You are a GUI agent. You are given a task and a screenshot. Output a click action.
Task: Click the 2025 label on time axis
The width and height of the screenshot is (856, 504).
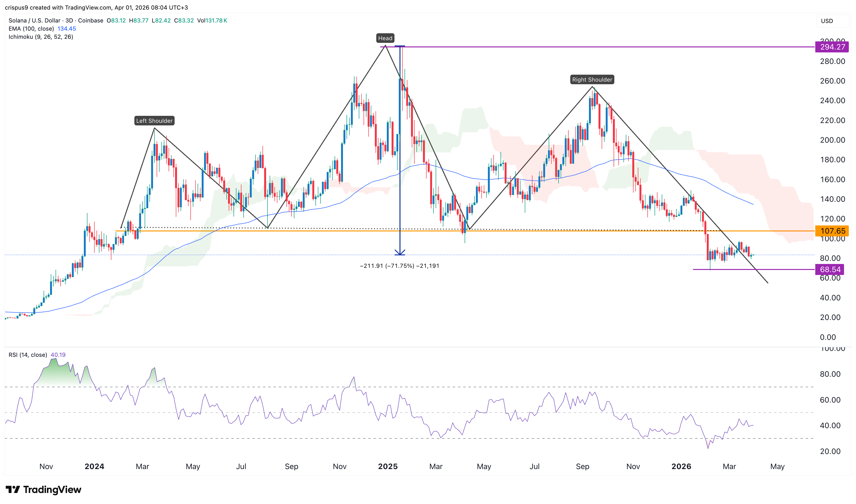388,467
